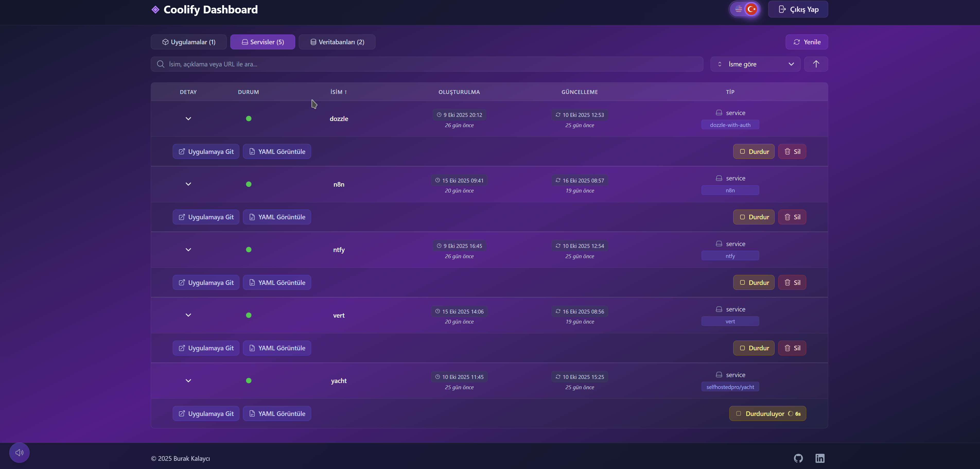Click the Coolify diamond logo icon
Image resolution: width=980 pixels, height=469 pixels.
pos(155,10)
